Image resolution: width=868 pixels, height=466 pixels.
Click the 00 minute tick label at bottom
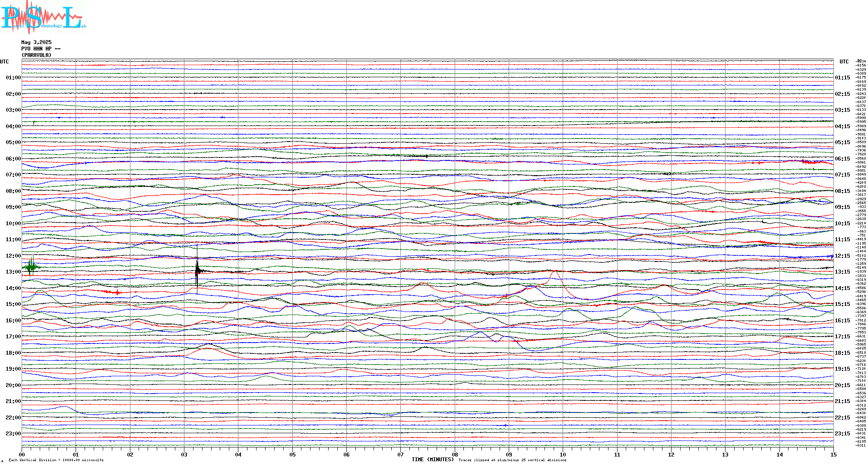[x=22, y=455]
